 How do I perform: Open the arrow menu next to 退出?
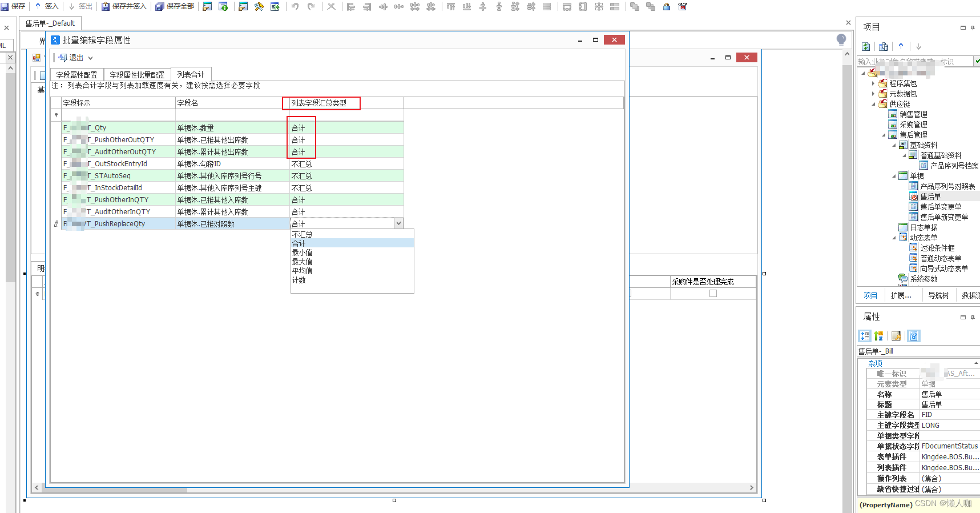(90, 58)
